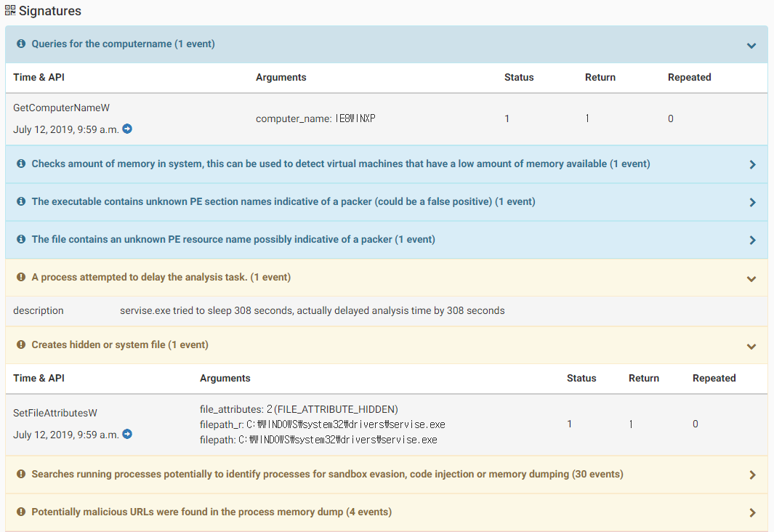Click Arguments header in computername table

coord(281,77)
